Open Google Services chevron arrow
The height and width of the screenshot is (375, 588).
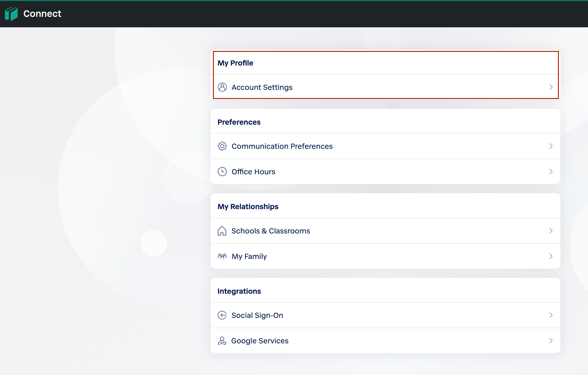pyautogui.click(x=551, y=341)
